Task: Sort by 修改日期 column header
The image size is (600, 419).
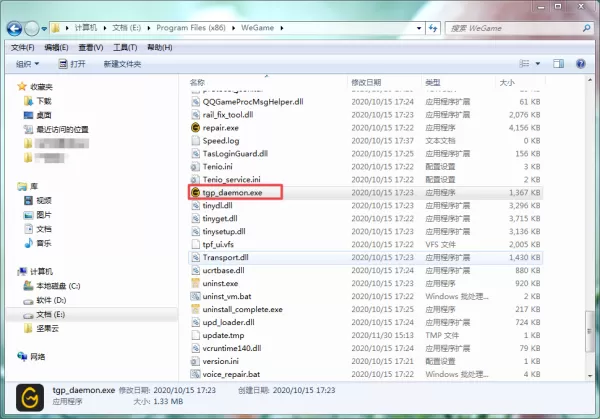Action: [x=366, y=82]
